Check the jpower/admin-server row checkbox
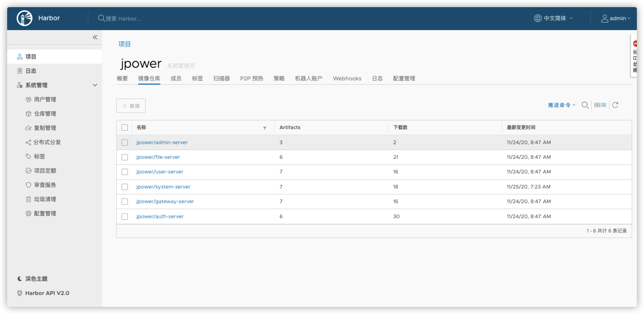 [x=124, y=143]
